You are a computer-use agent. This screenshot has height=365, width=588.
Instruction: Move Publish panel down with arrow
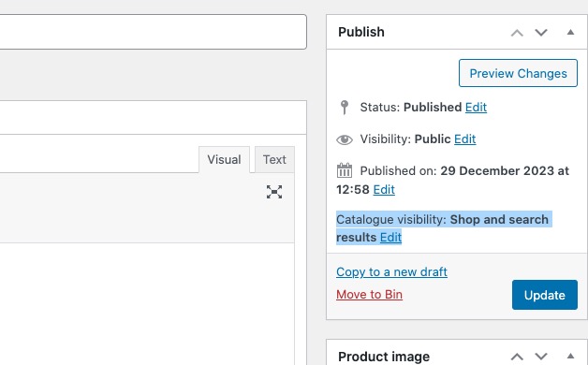click(541, 33)
